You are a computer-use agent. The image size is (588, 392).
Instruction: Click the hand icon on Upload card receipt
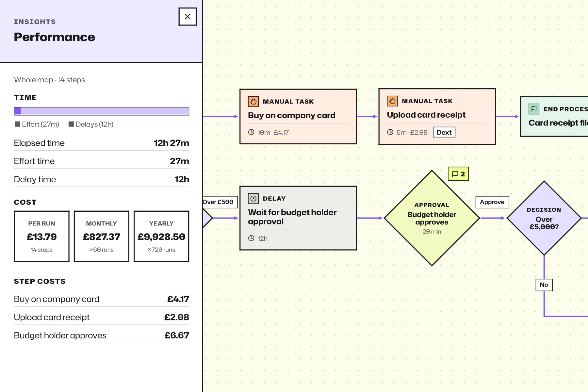(x=392, y=101)
